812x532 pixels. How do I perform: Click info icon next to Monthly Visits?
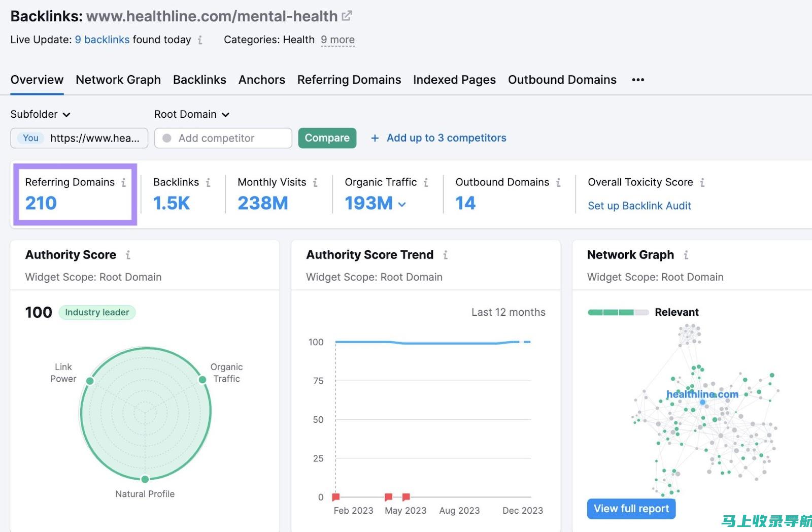tap(315, 182)
